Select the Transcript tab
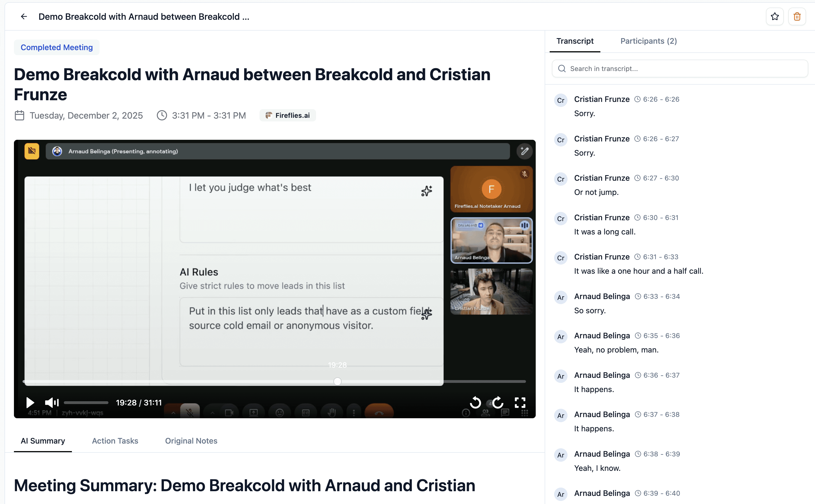Viewport: 815px width, 504px height. pyautogui.click(x=574, y=41)
